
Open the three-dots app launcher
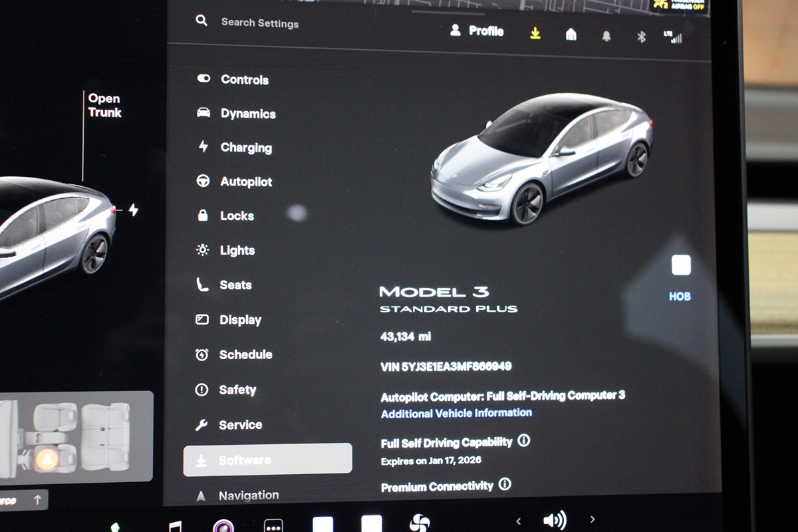[x=273, y=525]
